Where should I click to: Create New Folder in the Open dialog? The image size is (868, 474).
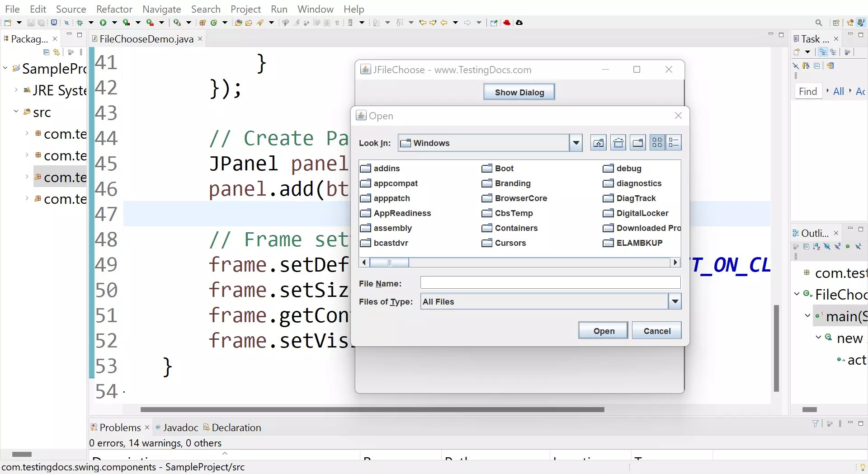638,142
